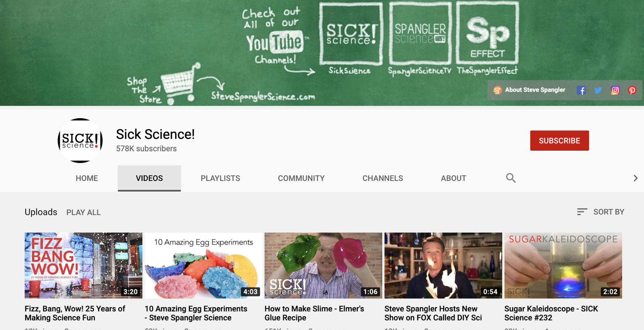
Task: Click the Spangler Science TV banner box
Action: pos(420,33)
